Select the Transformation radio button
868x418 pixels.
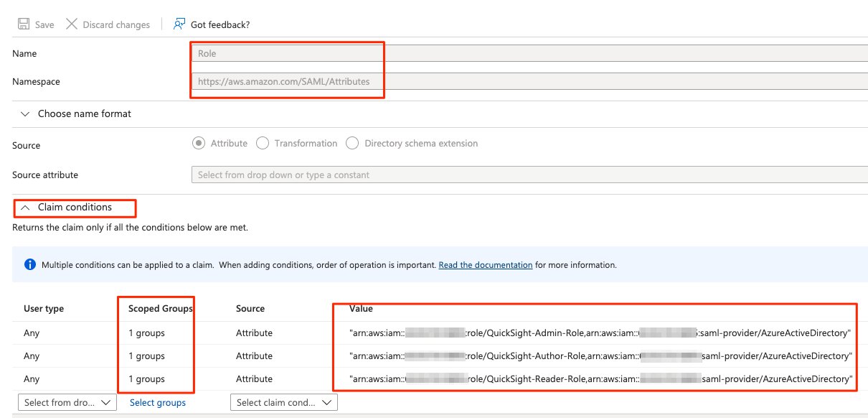point(262,144)
